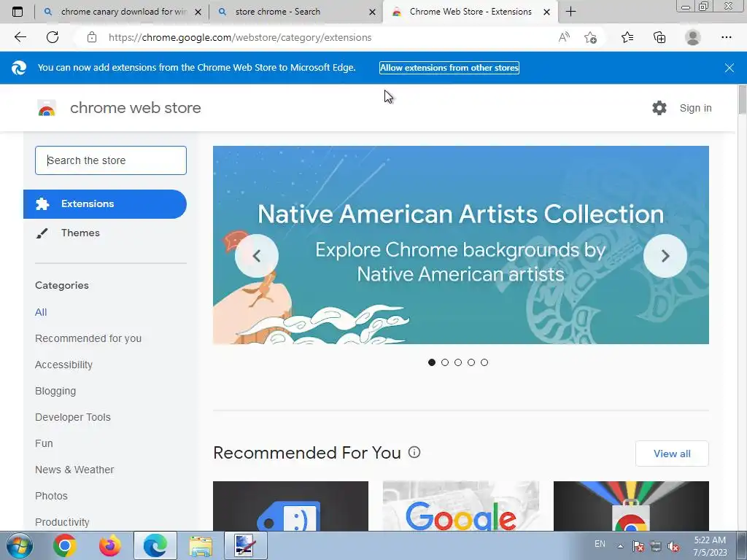Open the Favorites list icon
The height and width of the screenshot is (560, 747).
(x=627, y=37)
